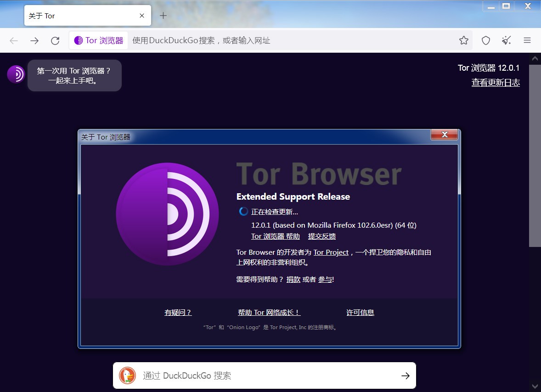Image resolution: width=541 pixels, height=392 pixels.
Task: Open a new tab with plus button
Action: (x=163, y=16)
